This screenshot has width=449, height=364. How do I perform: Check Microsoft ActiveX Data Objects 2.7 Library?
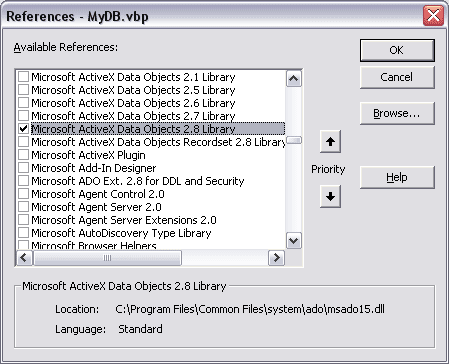pos(23,116)
